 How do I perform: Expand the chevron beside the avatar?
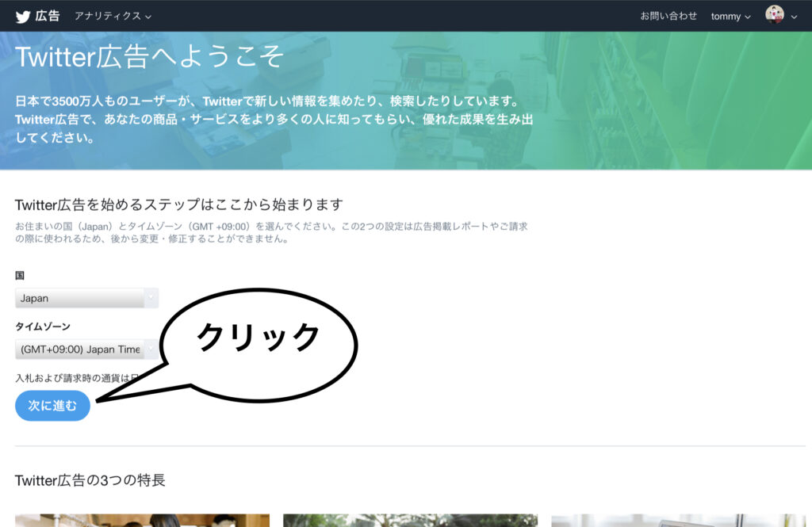[794, 17]
